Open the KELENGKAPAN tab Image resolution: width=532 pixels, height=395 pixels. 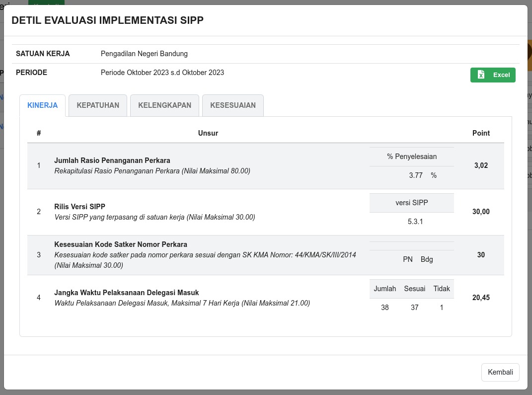164,105
